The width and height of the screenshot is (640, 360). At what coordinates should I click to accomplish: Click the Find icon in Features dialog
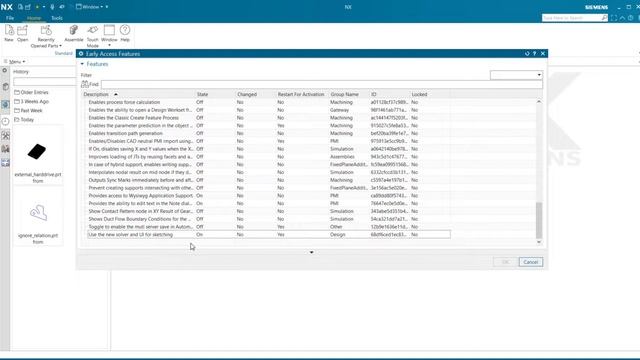(x=84, y=84)
